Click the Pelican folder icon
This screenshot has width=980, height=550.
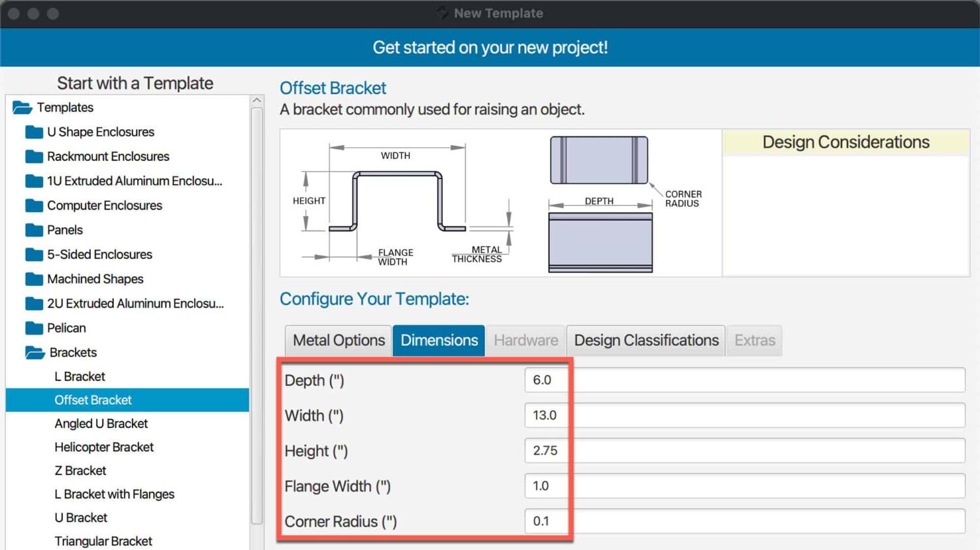click(34, 329)
